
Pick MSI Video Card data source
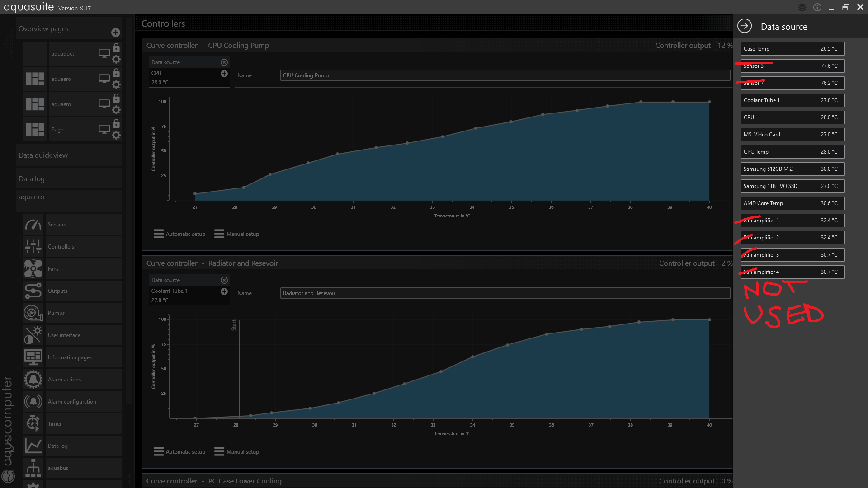click(793, 135)
